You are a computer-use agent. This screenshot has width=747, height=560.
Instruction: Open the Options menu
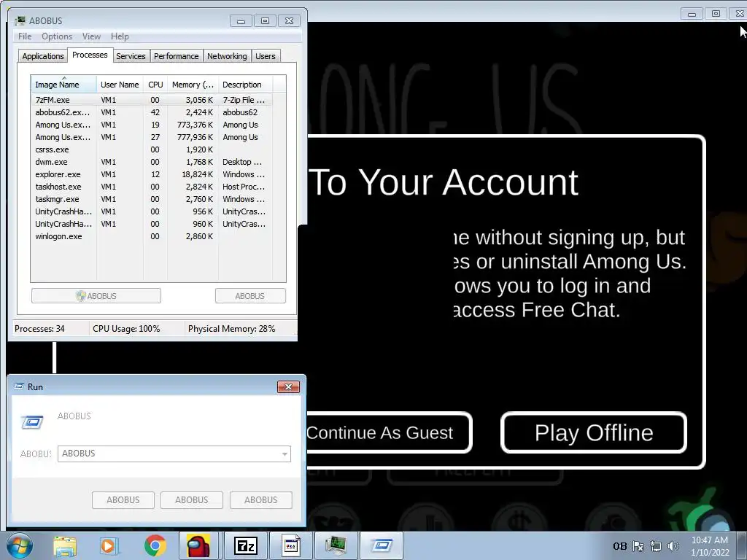point(57,36)
